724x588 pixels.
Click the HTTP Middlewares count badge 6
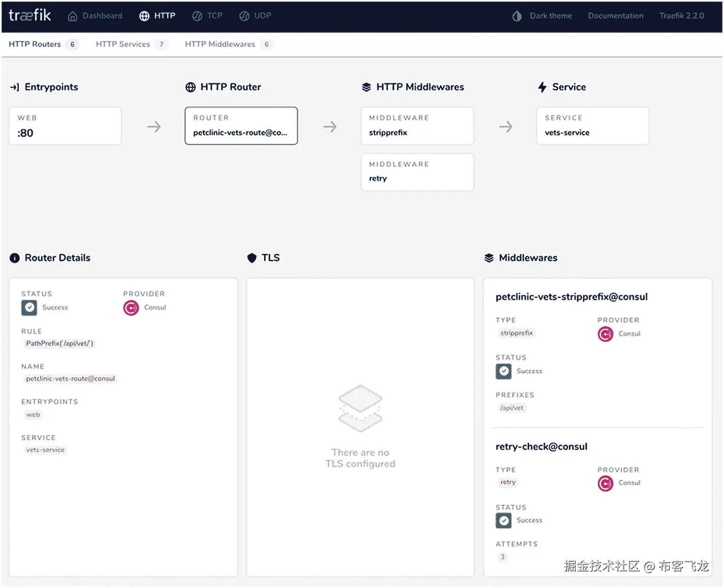pyautogui.click(x=267, y=45)
